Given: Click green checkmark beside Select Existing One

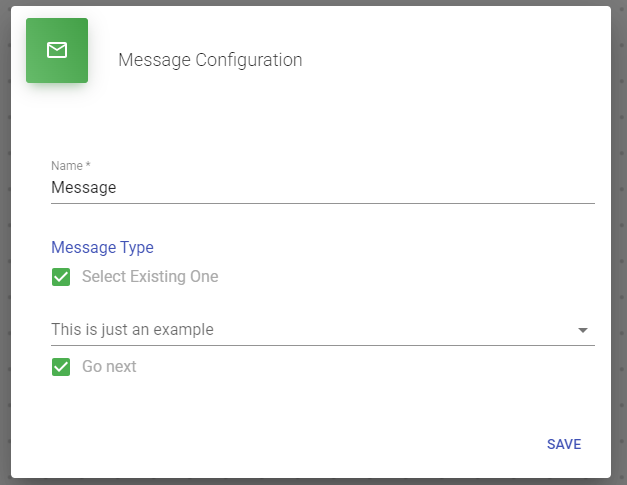Looking at the screenshot, I should point(61,277).
